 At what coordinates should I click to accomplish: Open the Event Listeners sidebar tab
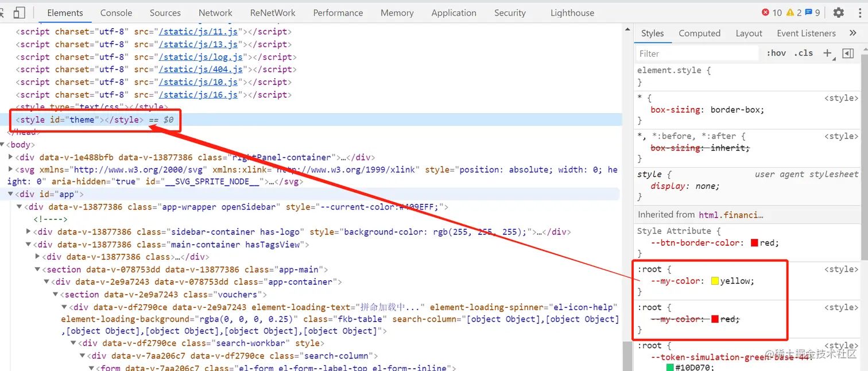click(x=806, y=33)
